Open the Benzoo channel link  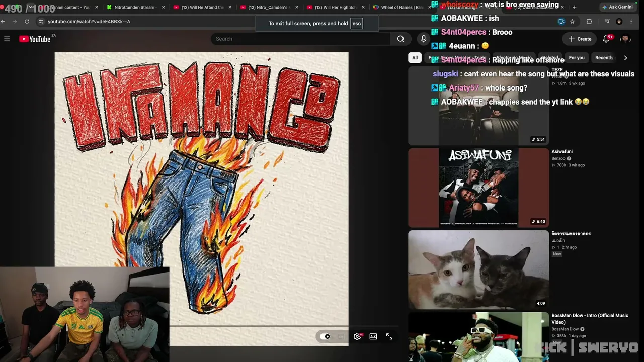[x=558, y=158]
